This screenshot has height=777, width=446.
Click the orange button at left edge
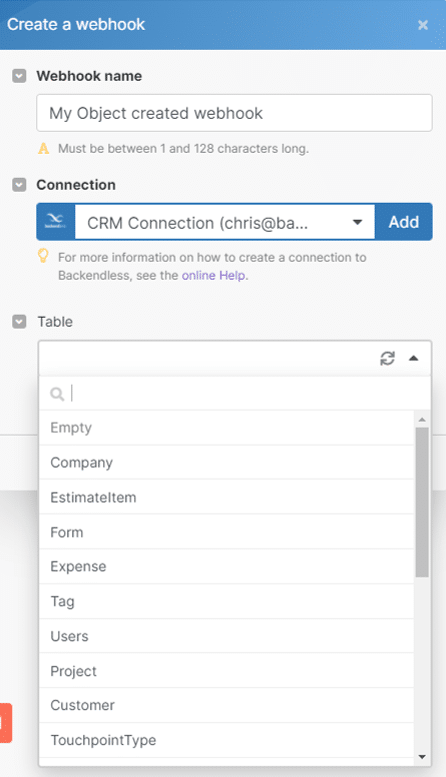point(5,722)
